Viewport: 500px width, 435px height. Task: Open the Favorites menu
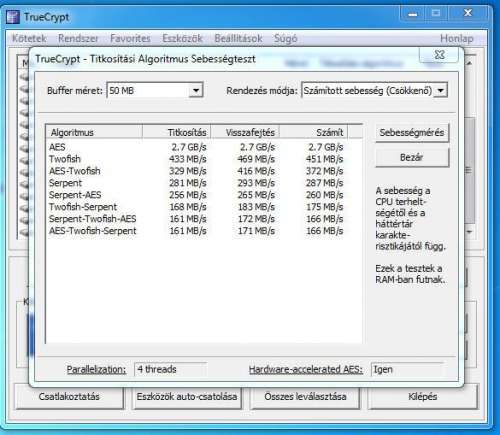point(130,38)
